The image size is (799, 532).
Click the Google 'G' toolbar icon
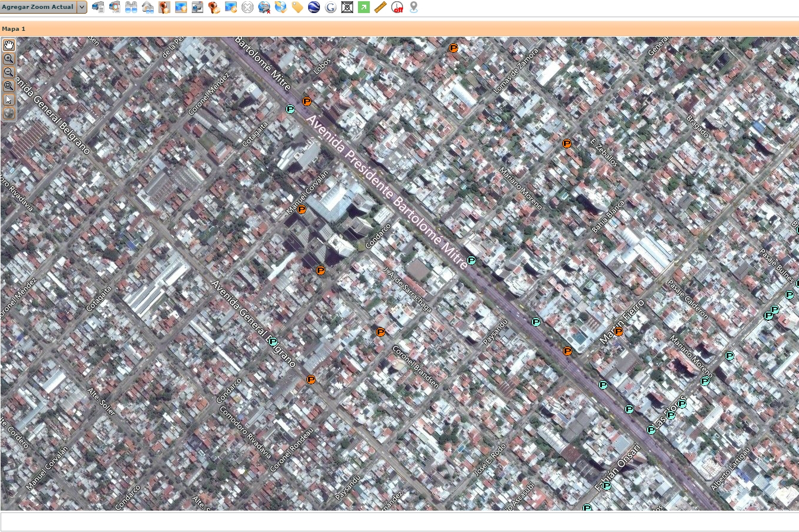point(331,7)
